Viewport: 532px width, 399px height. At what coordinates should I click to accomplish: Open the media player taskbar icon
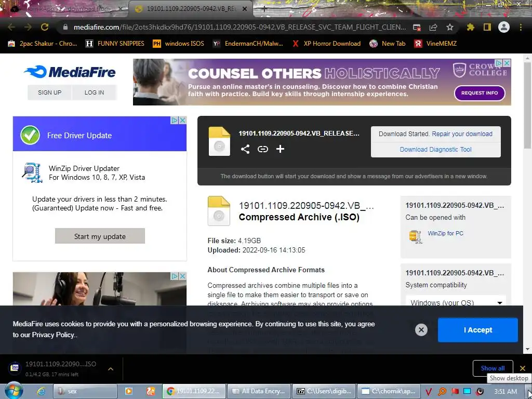(x=129, y=391)
